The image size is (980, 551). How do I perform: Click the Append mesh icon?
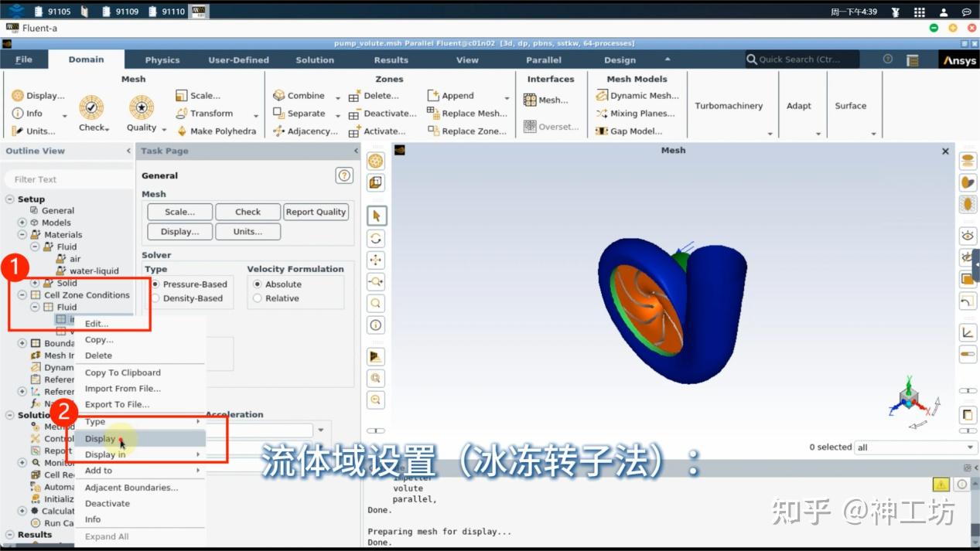coord(433,96)
